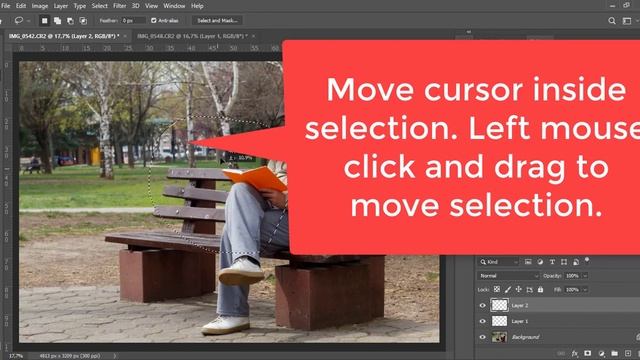Open the Image menu
Image resolution: width=640 pixels, height=360 pixels.
pos(40,6)
